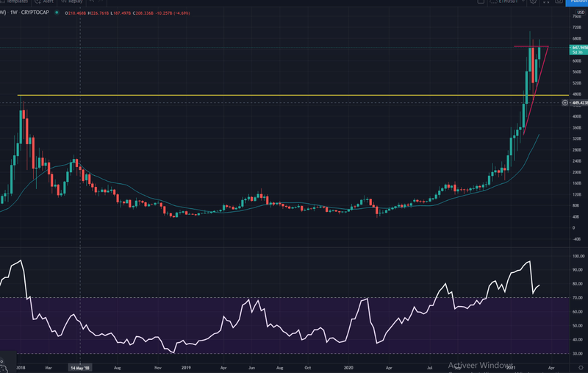The height and width of the screenshot is (373, 588).
Task: Click the Nov label on time axis
Action: [158, 368]
